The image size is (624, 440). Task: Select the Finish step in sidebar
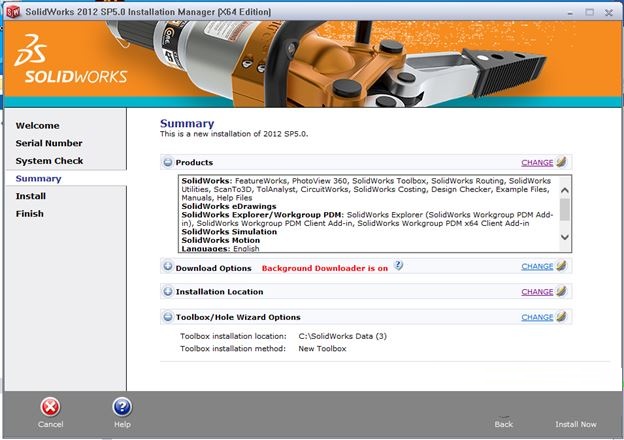[29, 214]
